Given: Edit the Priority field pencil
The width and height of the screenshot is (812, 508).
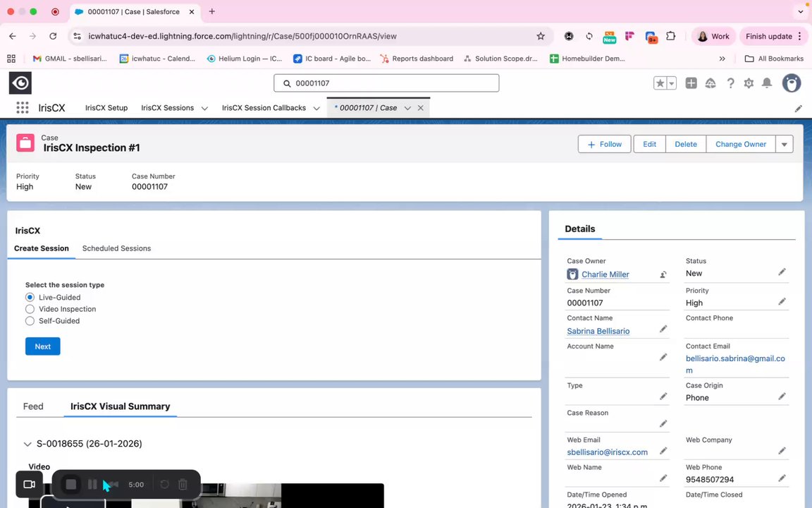Looking at the screenshot, I should tap(782, 302).
